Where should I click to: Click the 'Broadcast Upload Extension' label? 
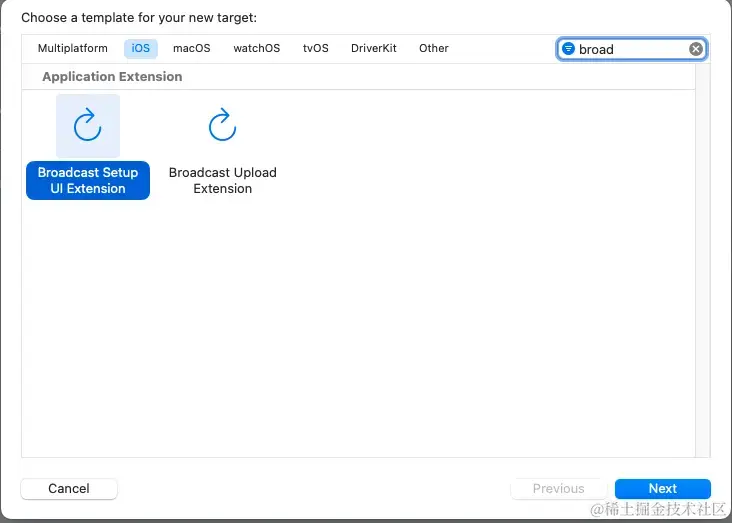pos(223,180)
